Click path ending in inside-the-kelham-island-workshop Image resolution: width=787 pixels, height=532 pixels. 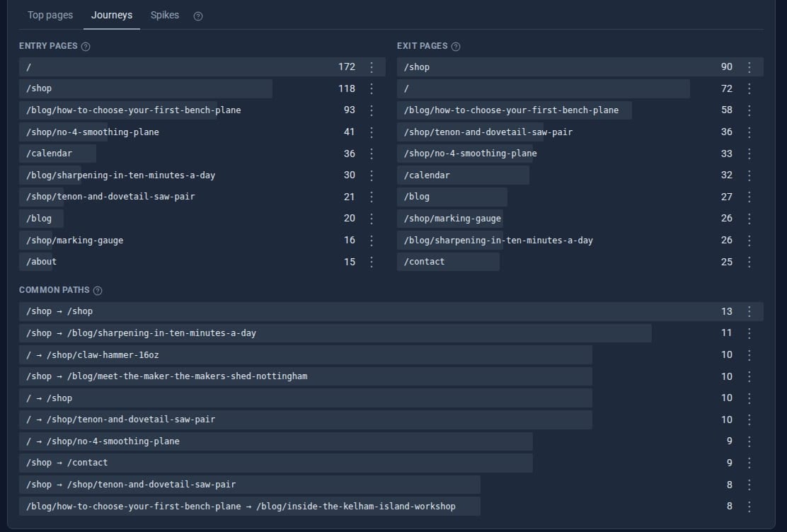[x=391, y=506]
